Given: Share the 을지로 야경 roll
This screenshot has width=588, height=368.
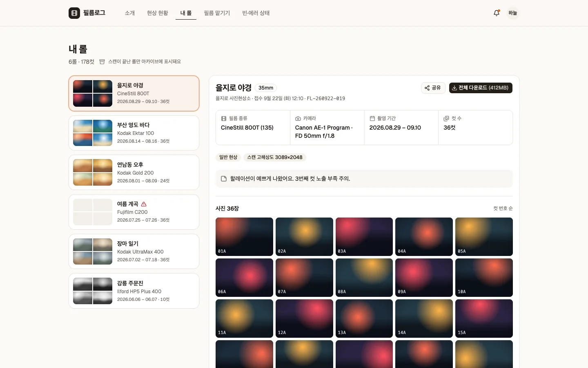Looking at the screenshot, I should point(433,88).
